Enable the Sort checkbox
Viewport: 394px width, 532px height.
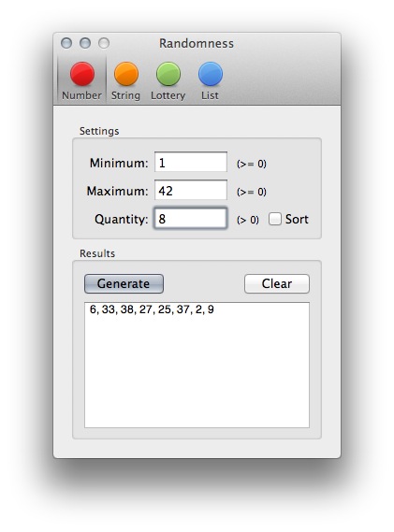point(275,219)
